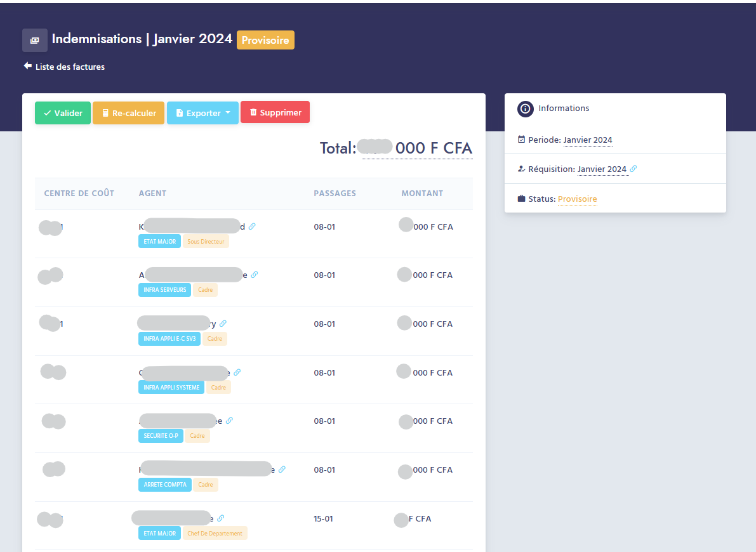Viewport: 756px width, 552px height.
Task: Click the link icon beside the SECURITE O-P agent
Action: click(229, 420)
